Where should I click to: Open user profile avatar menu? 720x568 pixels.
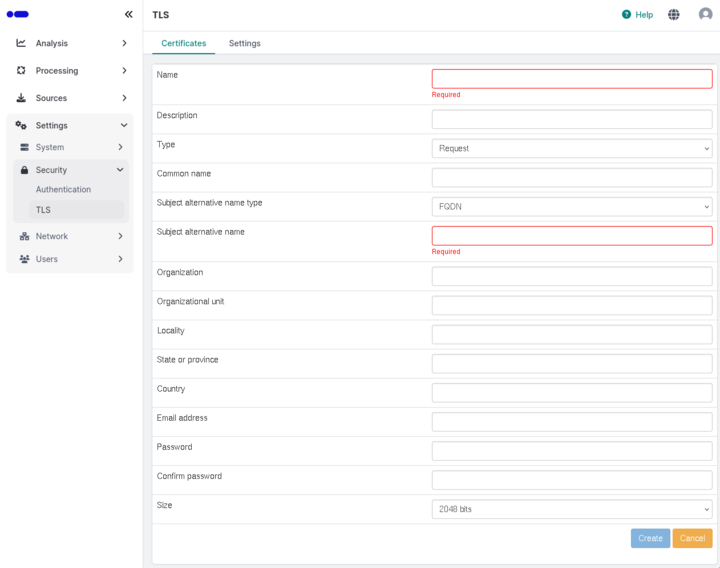705,14
